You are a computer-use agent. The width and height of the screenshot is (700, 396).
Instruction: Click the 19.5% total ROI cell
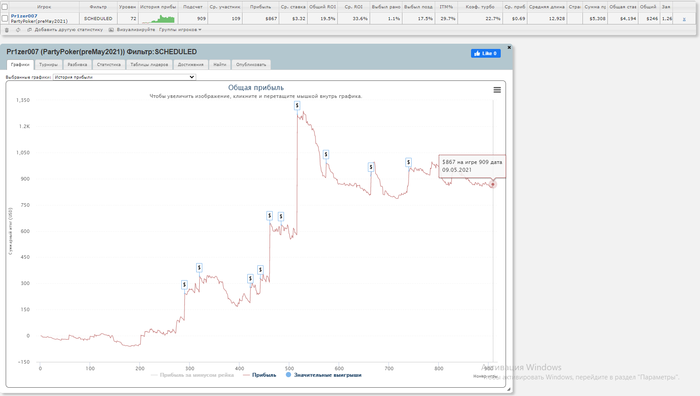(322, 19)
